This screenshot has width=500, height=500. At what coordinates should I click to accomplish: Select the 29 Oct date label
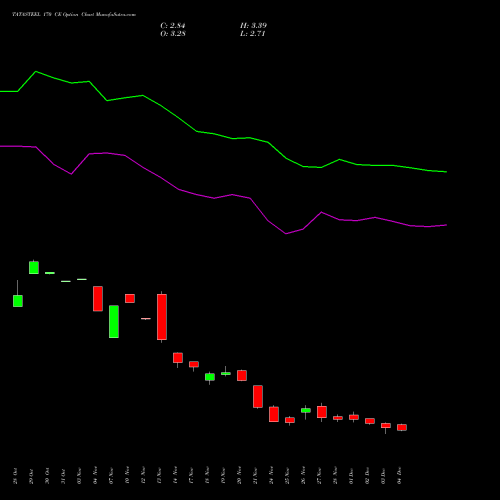pyautogui.click(x=31, y=476)
